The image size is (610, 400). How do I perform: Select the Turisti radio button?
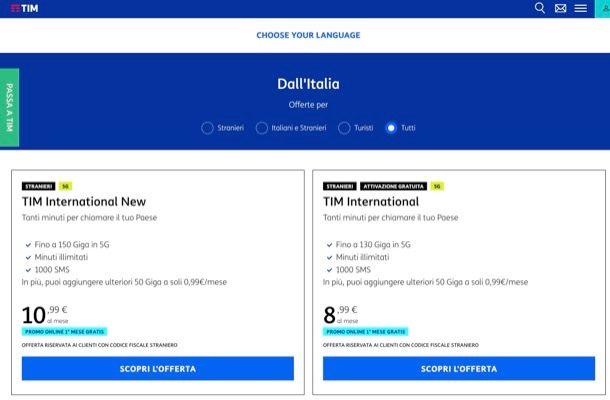coord(344,128)
